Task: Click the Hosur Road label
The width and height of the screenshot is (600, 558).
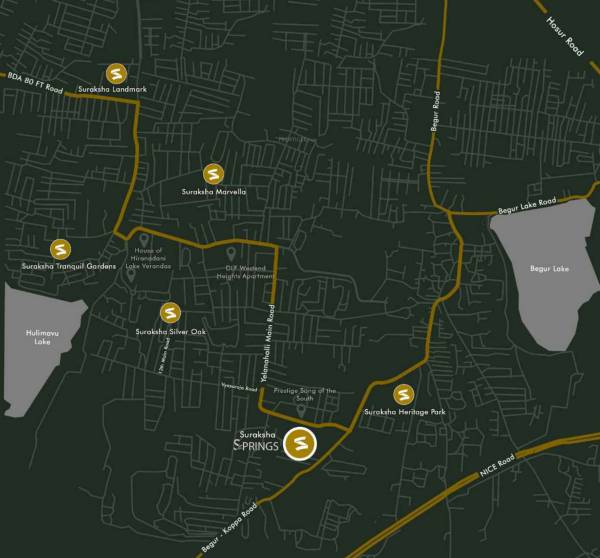Action: click(565, 36)
